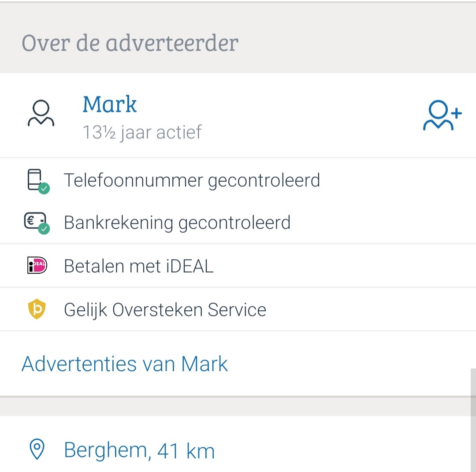Tap the Over de adverteerder header
This screenshot has width=476, height=472.
click(x=130, y=43)
